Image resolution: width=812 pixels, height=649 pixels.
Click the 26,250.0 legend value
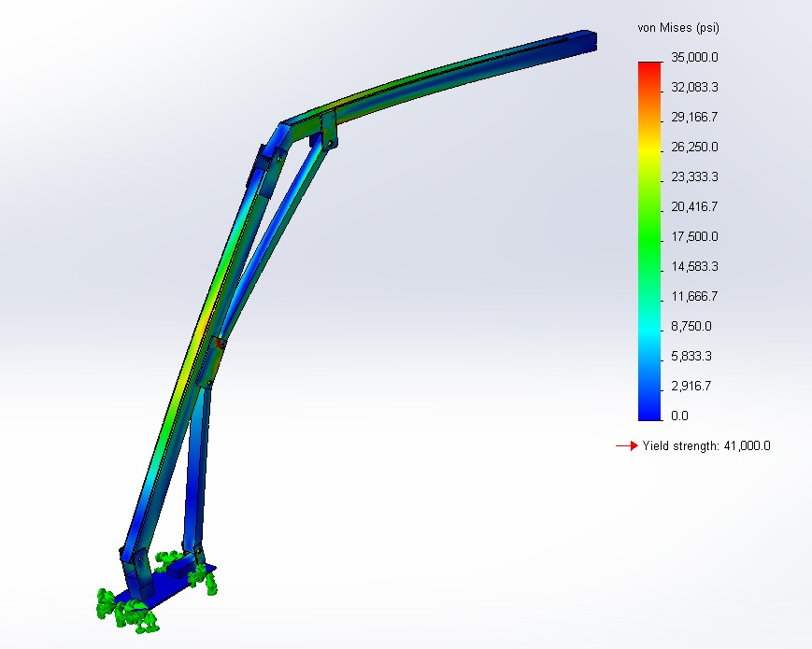[694, 148]
